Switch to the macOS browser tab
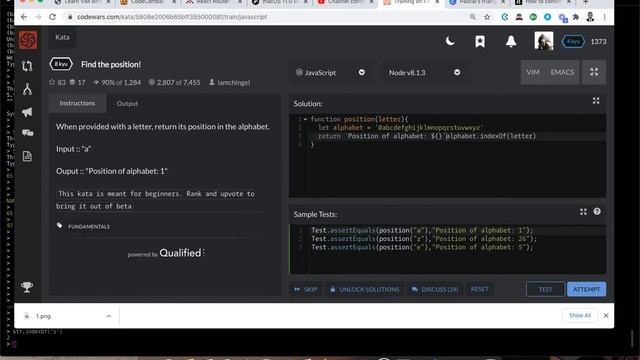 point(279,2)
